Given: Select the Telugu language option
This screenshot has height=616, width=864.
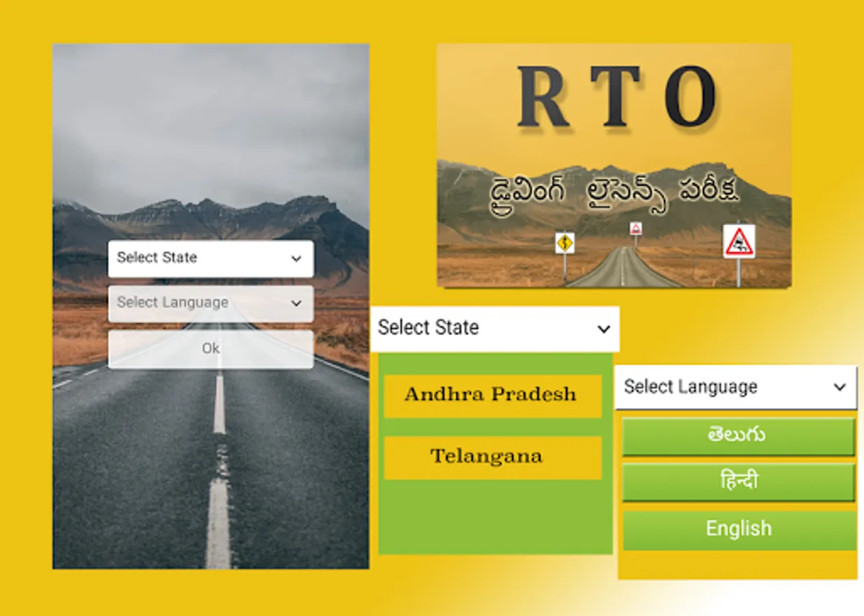Looking at the screenshot, I should pos(738,436).
